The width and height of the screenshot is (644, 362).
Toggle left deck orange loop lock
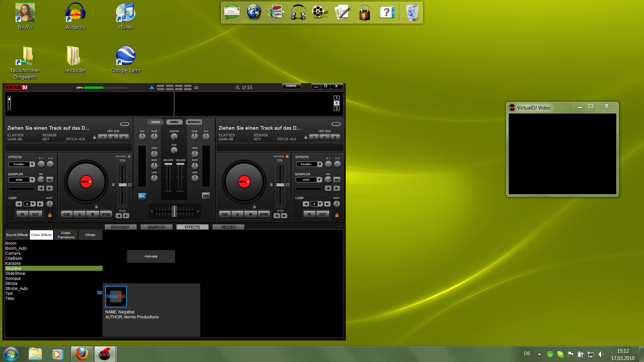pos(50,215)
